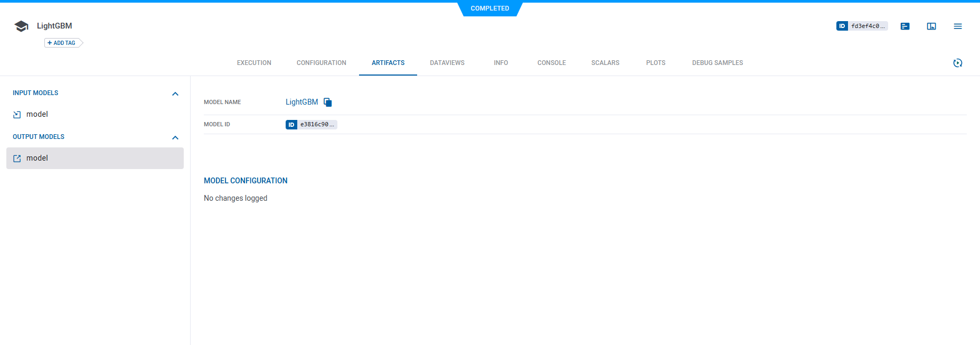Go to the Scalars tab
980x345 pixels.
pyautogui.click(x=605, y=63)
